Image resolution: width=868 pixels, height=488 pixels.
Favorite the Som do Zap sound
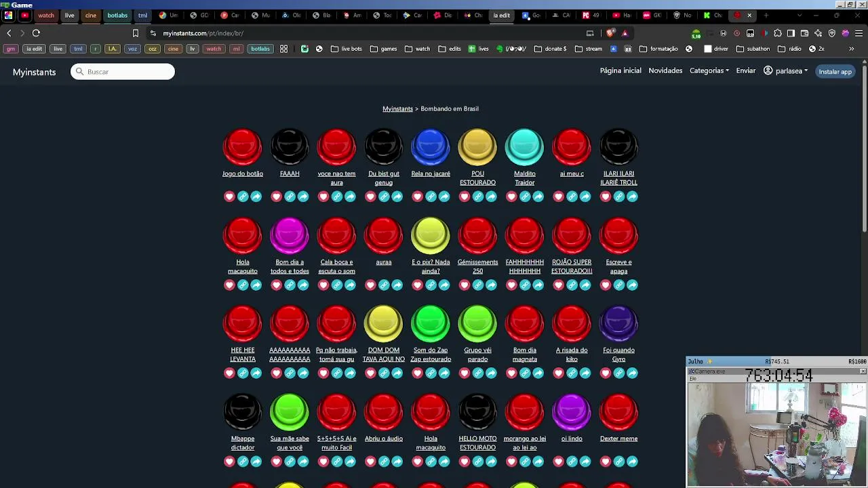coord(417,373)
